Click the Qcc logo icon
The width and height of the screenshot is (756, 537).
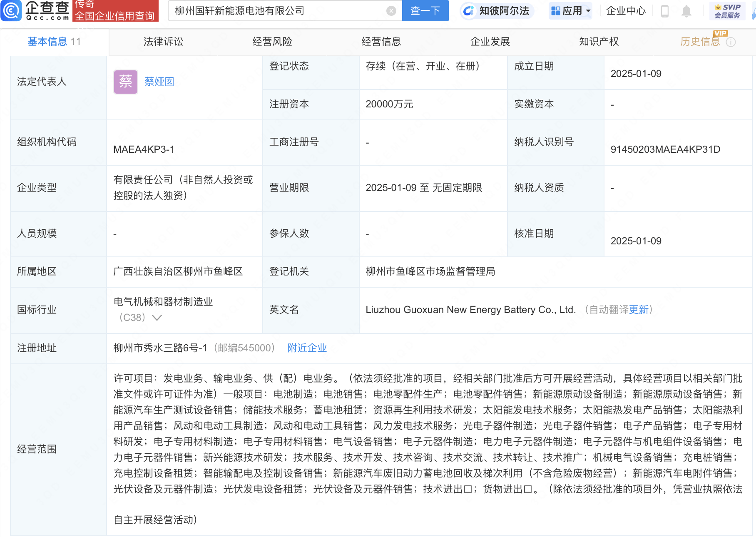point(11,10)
